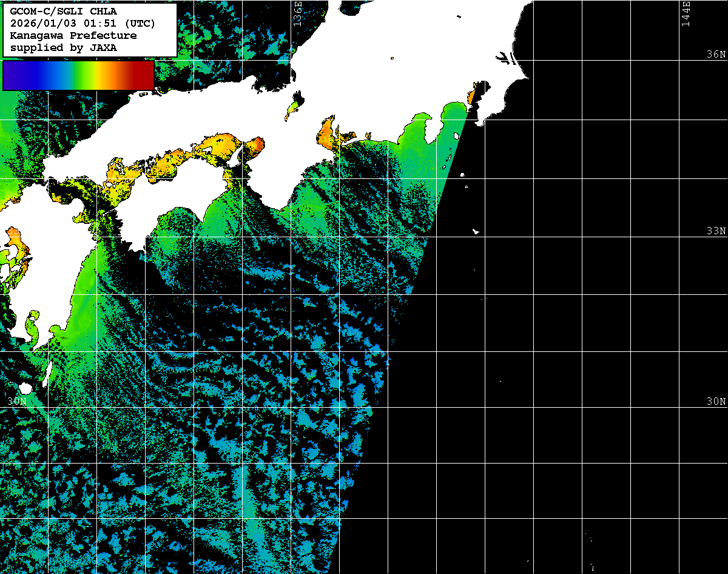
Task: Click the orange Tokyo Bay chlorophyll patch
Action: [471, 96]
